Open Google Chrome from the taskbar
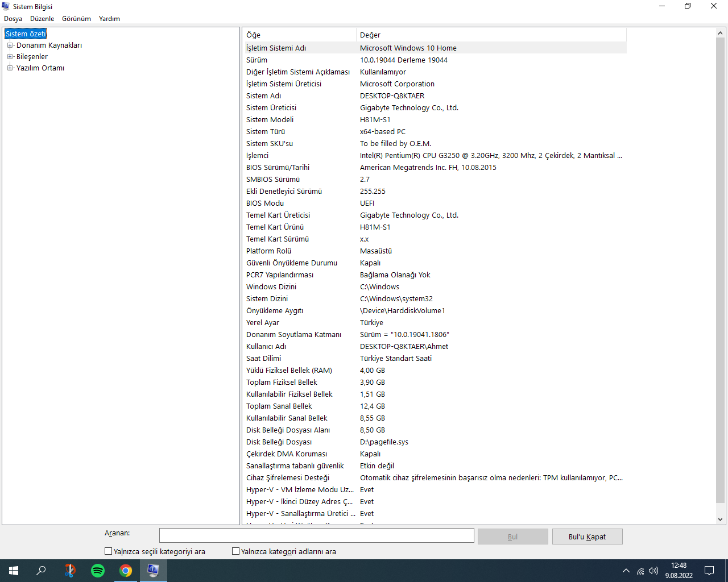 point(126,571)
